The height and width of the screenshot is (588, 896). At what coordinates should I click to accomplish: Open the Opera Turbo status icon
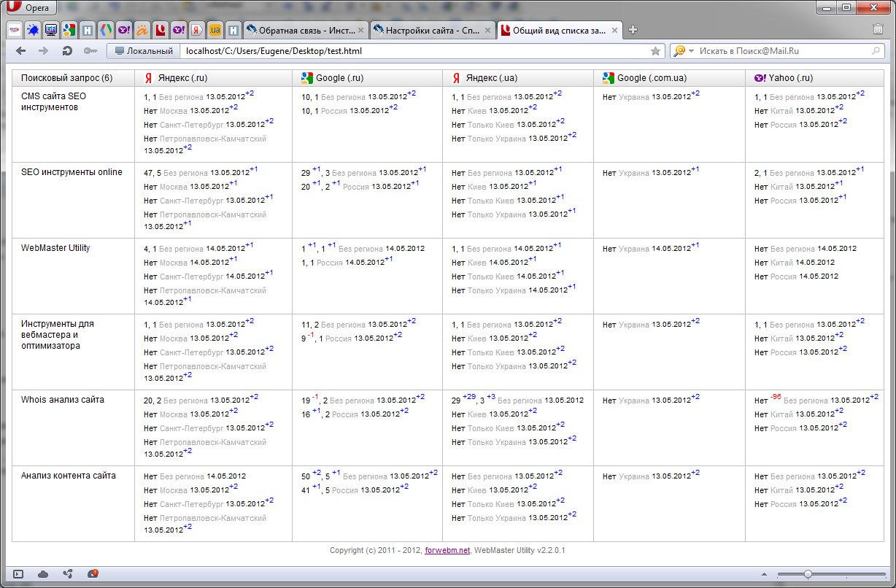click(x=93, y=574)
